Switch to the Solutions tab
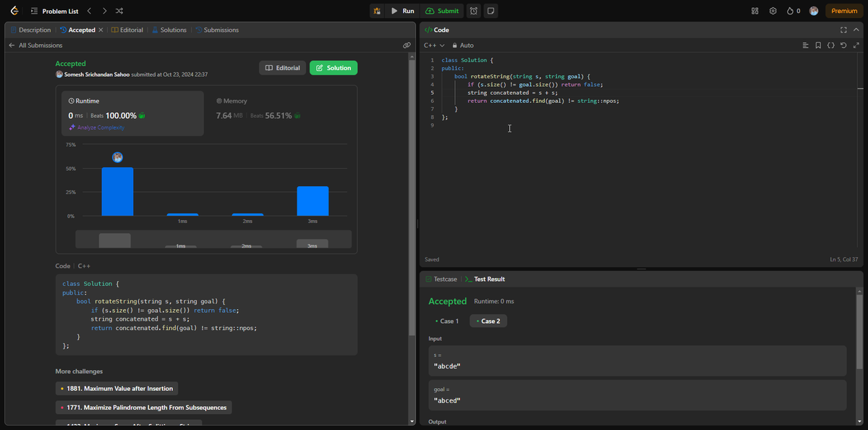 [169, 30]
